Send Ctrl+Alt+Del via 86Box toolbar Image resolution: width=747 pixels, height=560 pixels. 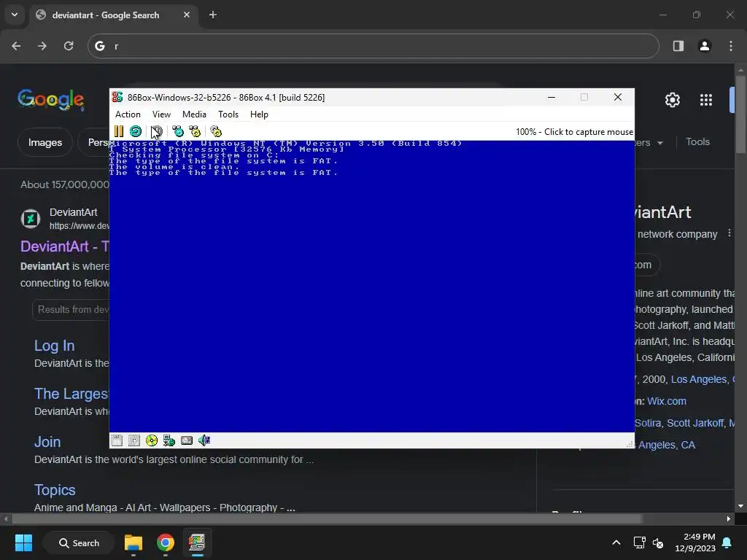point(178,131)
